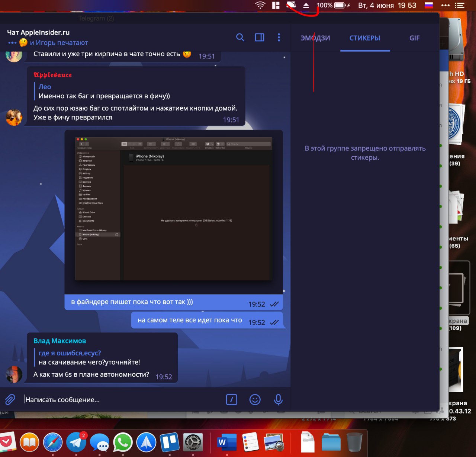The image size is (476, 457).
Task: Click the eject icon in the menu bar
Action: tap(306, 5)
